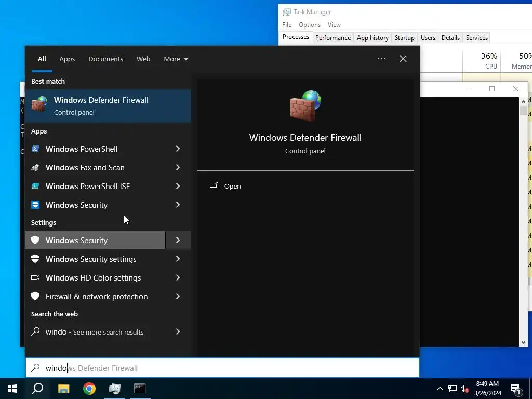Click the Open icon in the preview pane
The height and width of the screenshot is (399, 532).
click(x=214, y=185)
